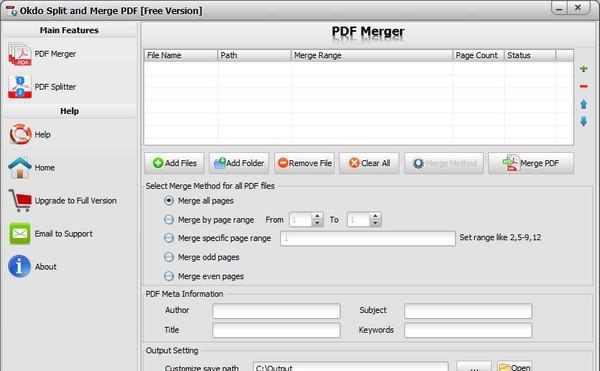The height and width of the screenshot is (371, 600).
Task: Decrease the To page spinner value
Action: coord(375,223)
